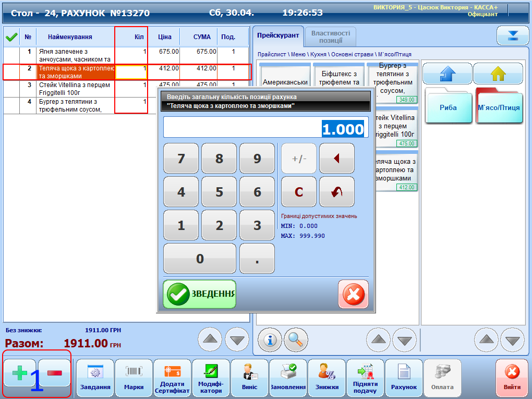Screen dimensions: 532x399
Task: Click the red minus quantity button
Action: (x=55, y=373)
